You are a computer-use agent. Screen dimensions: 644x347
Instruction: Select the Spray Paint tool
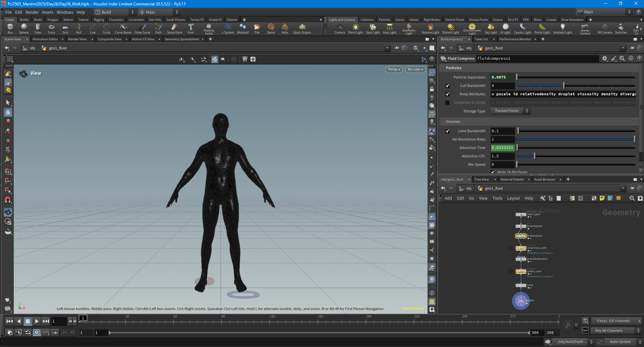pos(175,29)
